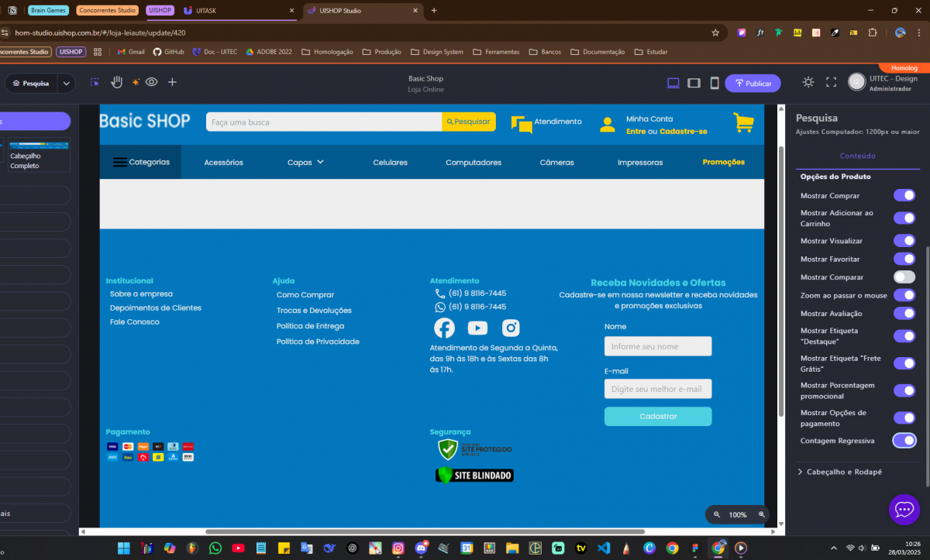Image resolution: width=930 pixels, height=560 pixels.
Task: Expand the Capas menu dropdown
Action: 305,163
